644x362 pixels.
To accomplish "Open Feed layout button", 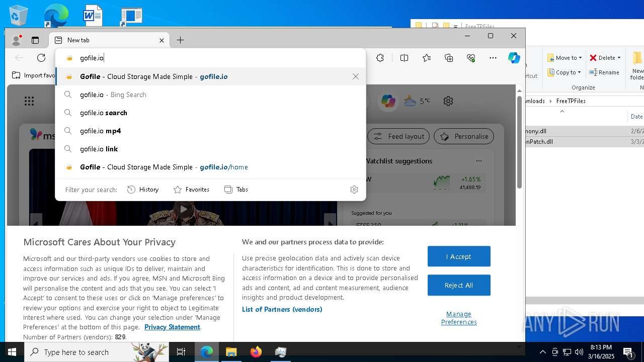I will coord(398,136).
